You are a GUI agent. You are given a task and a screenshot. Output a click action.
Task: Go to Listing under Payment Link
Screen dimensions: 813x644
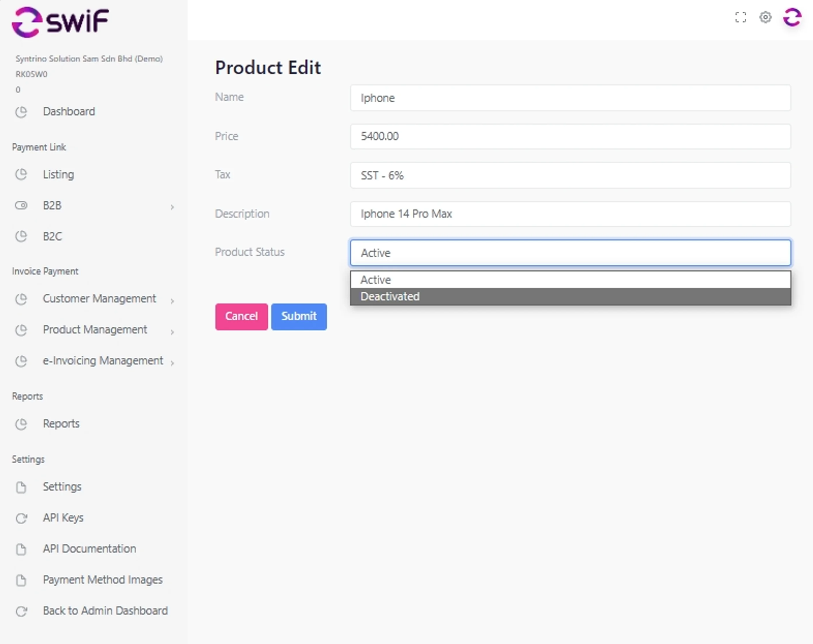[58, 174]
